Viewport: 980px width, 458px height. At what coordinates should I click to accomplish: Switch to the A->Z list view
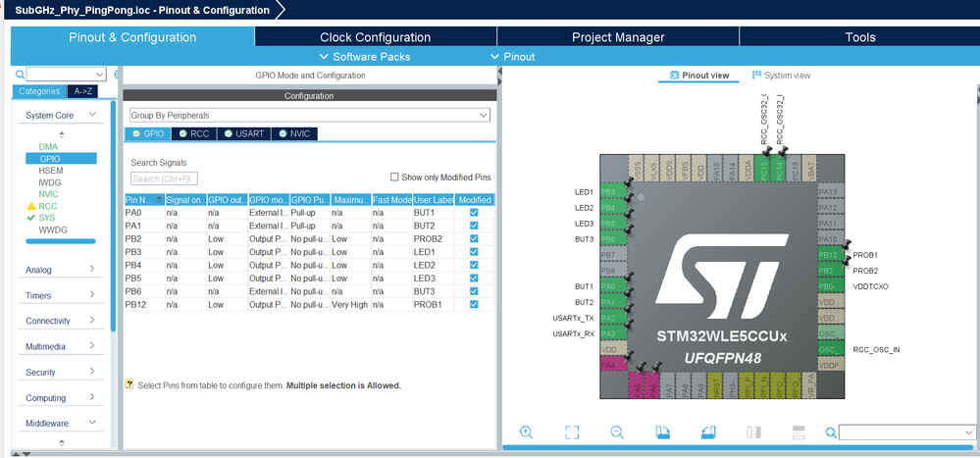click(x=82, y=91)
